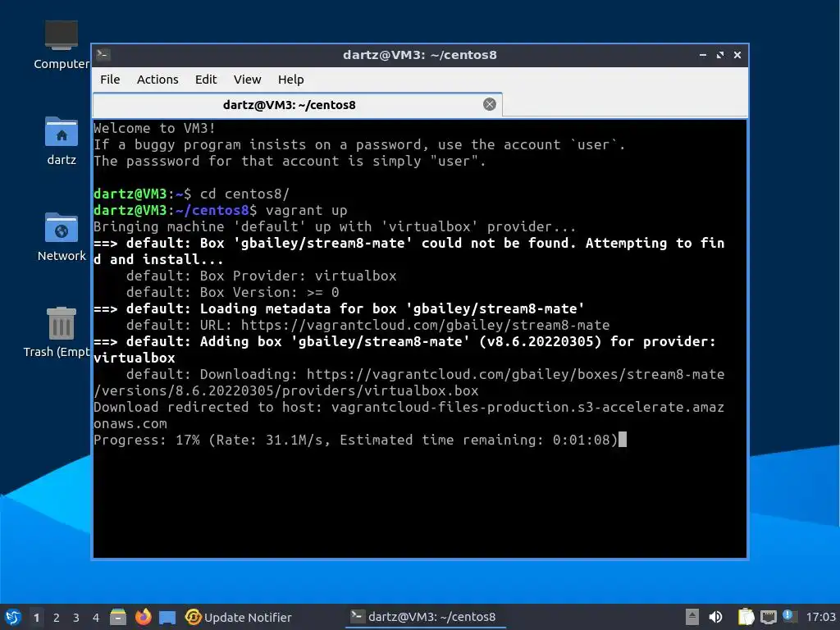Open the dartz home folder icon

coord(61,141)
